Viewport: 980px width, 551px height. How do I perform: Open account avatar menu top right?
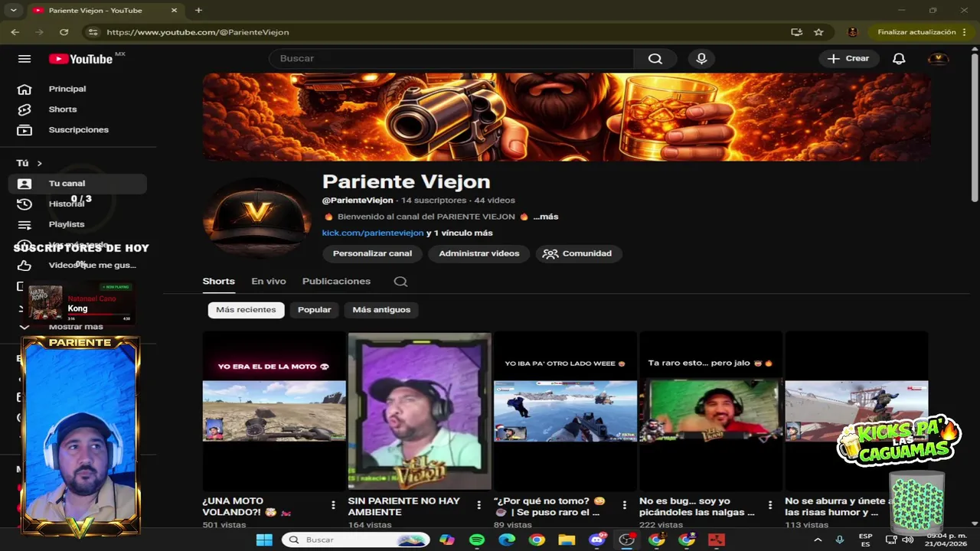pyautogui.click(x=938, y=59)
